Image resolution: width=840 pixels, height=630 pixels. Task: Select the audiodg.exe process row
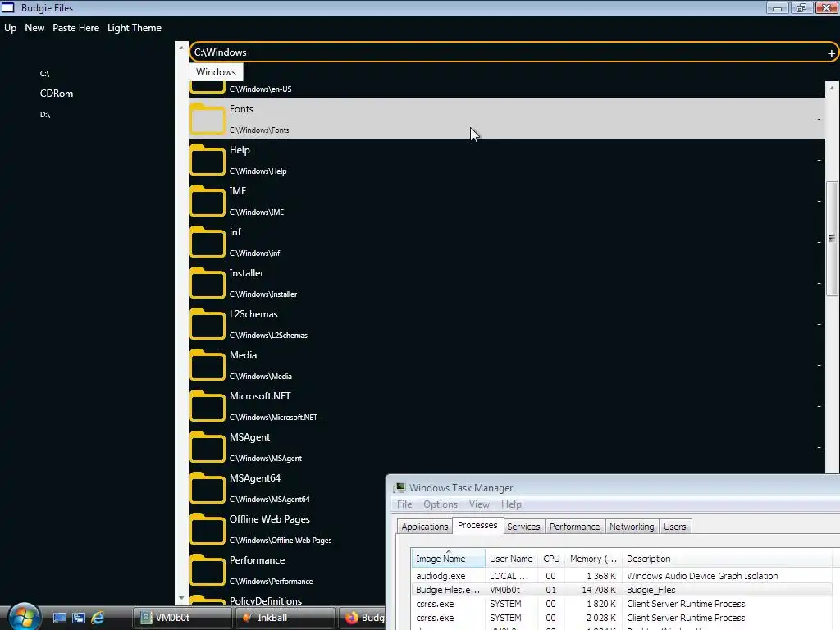click(622, 576)
